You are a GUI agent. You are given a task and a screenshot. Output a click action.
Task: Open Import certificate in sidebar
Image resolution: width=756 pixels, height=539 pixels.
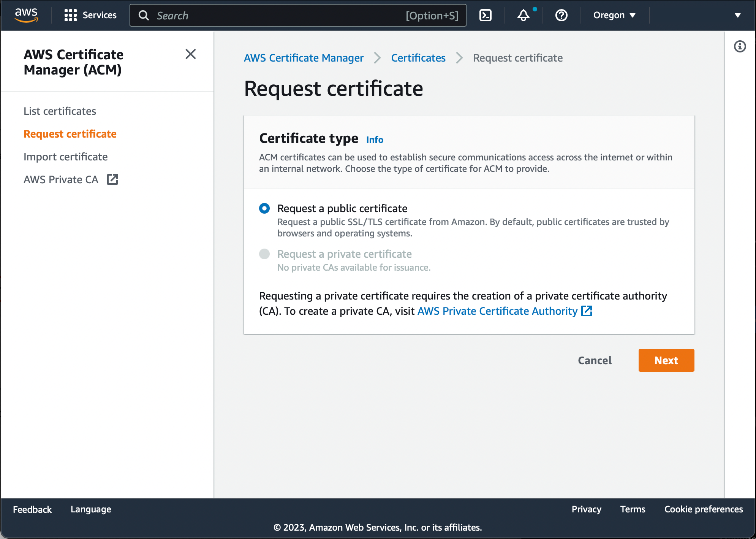click(66, 157)
